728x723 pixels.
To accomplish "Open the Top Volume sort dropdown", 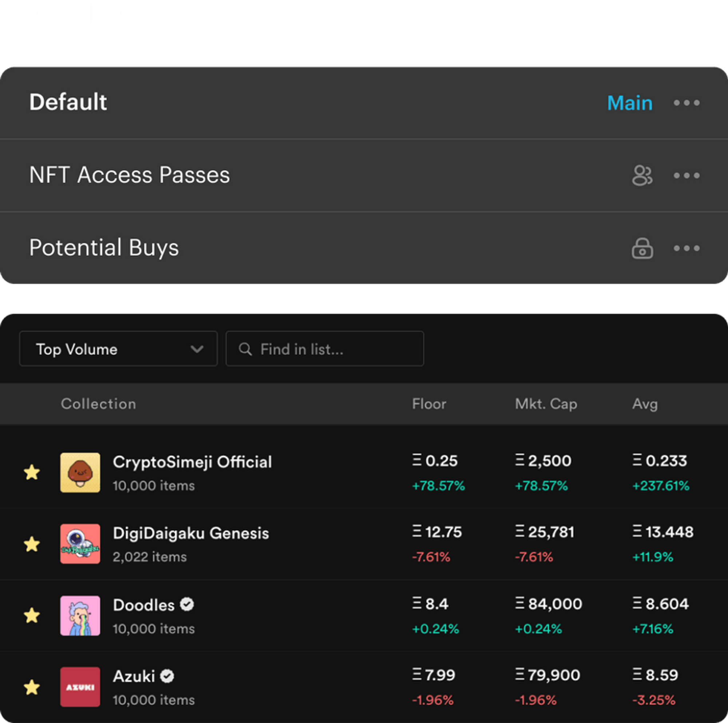I will click(118, 349).
